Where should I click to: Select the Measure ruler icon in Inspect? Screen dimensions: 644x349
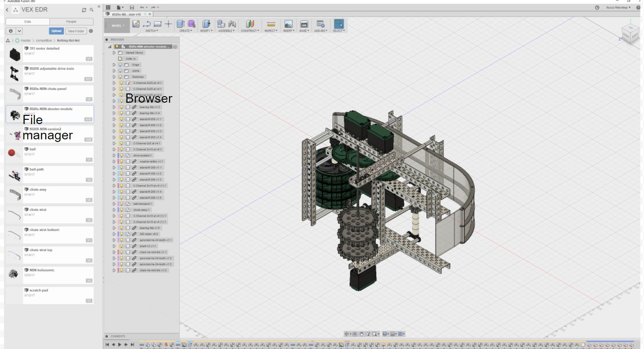pos(270,24)
